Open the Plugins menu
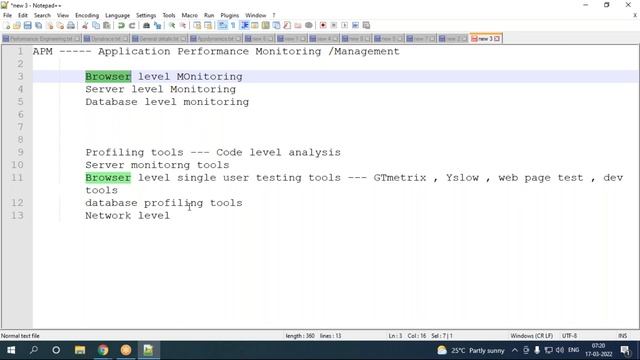Screen dimensions: 640x360 229,15
